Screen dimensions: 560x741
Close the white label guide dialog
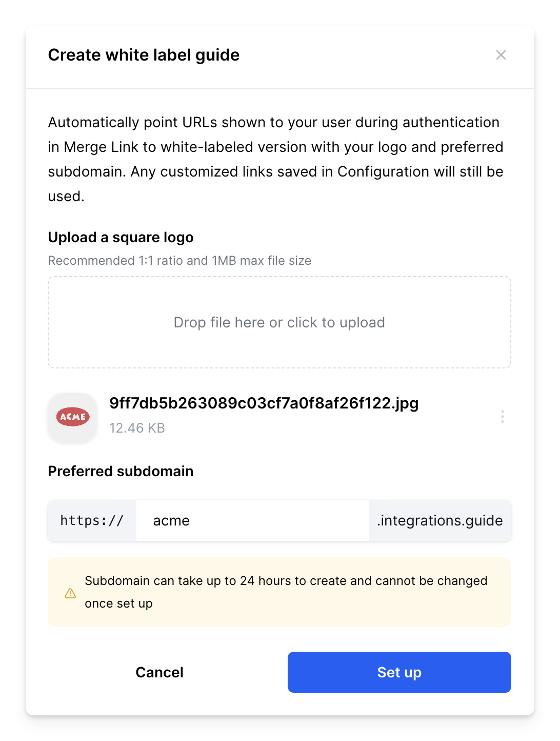pyautogui.click(x=501, y=55)
